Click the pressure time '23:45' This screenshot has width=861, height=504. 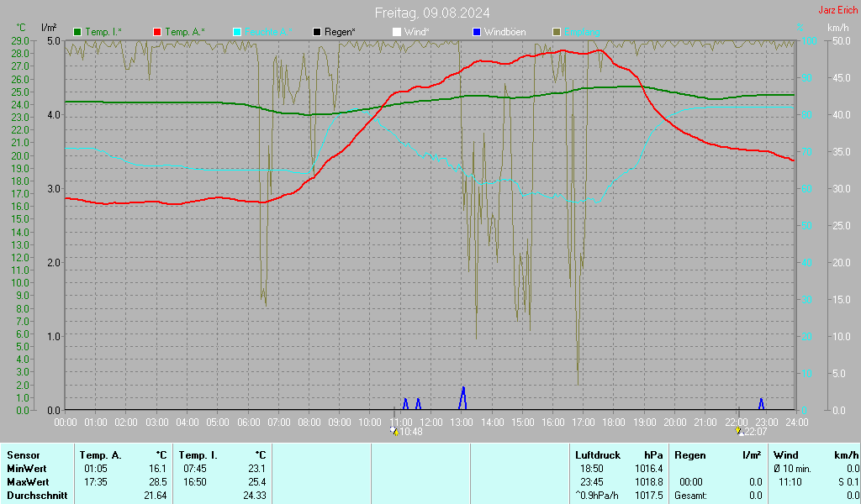tap(591, 482)
